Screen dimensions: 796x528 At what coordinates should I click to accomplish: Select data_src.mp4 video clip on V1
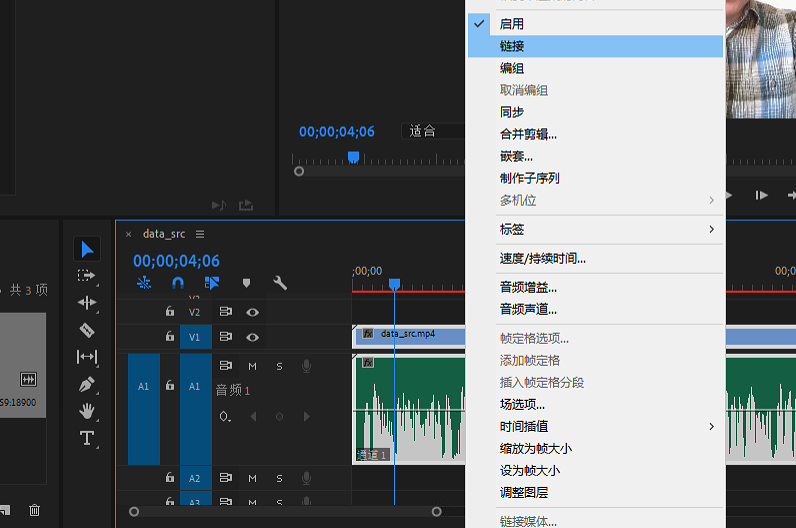point(409,337)
